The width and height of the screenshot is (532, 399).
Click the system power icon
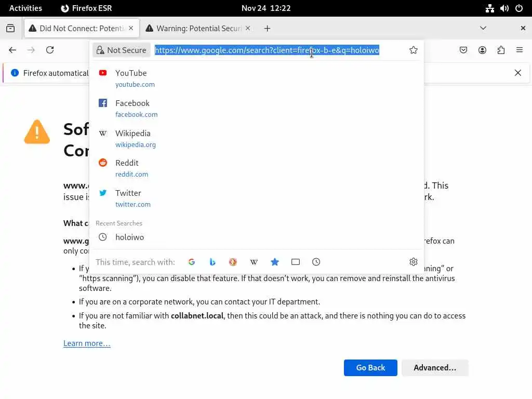[x=519, y=8]
